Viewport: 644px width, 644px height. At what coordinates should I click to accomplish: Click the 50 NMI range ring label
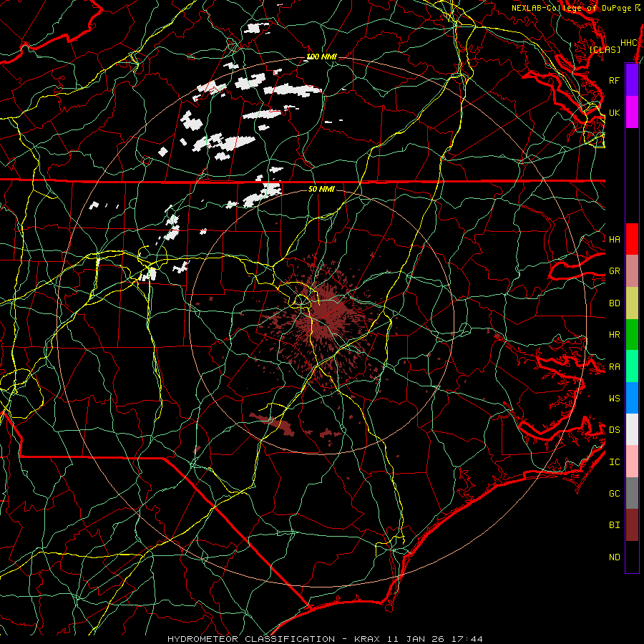[x=321, y=189]
